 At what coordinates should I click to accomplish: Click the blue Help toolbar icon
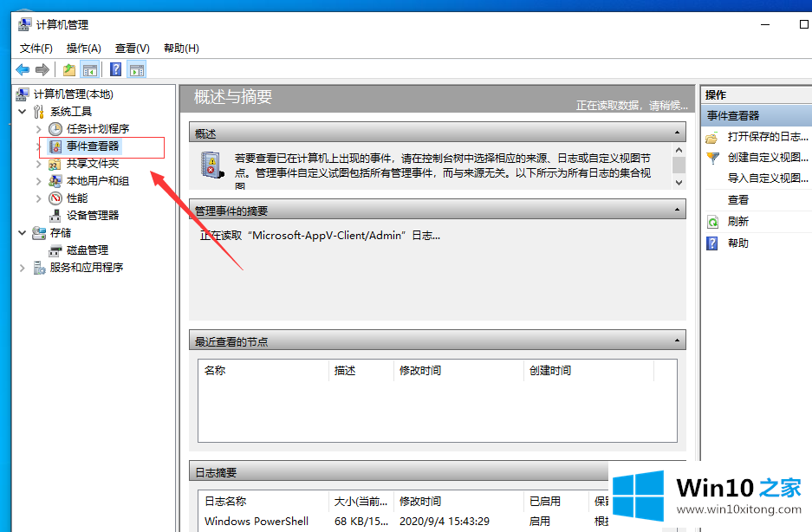(x=115, y=70)
